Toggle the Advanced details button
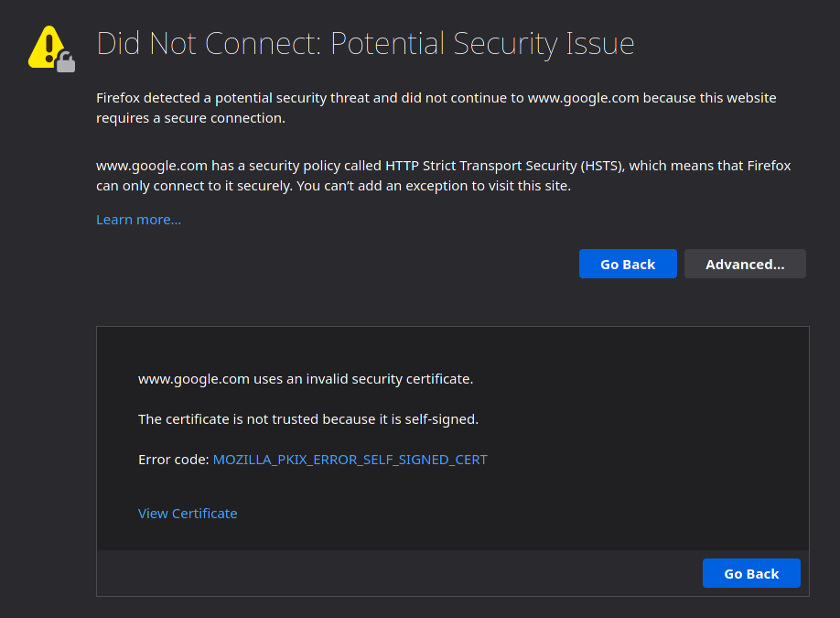This screenshot has height=618, width=840. tap(745, 264)
